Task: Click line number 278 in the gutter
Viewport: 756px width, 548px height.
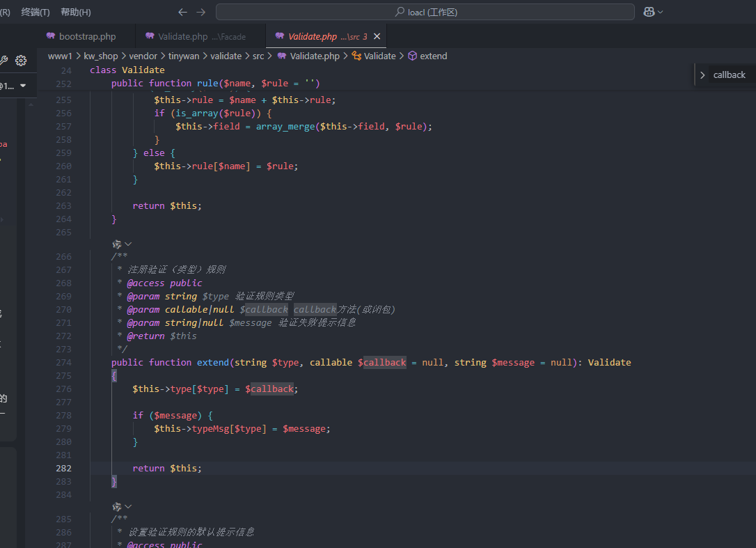Action: coord(63,415)
